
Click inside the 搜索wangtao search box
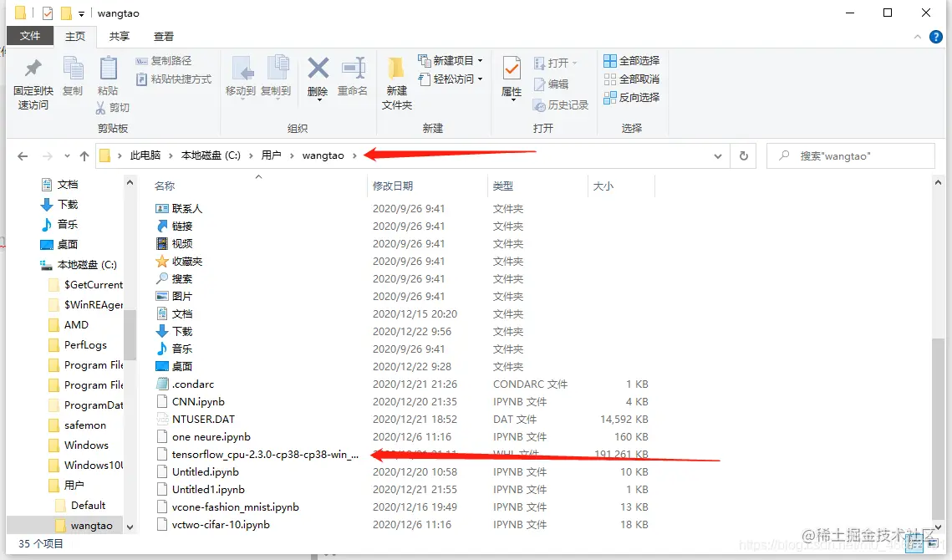pos(850,155)
